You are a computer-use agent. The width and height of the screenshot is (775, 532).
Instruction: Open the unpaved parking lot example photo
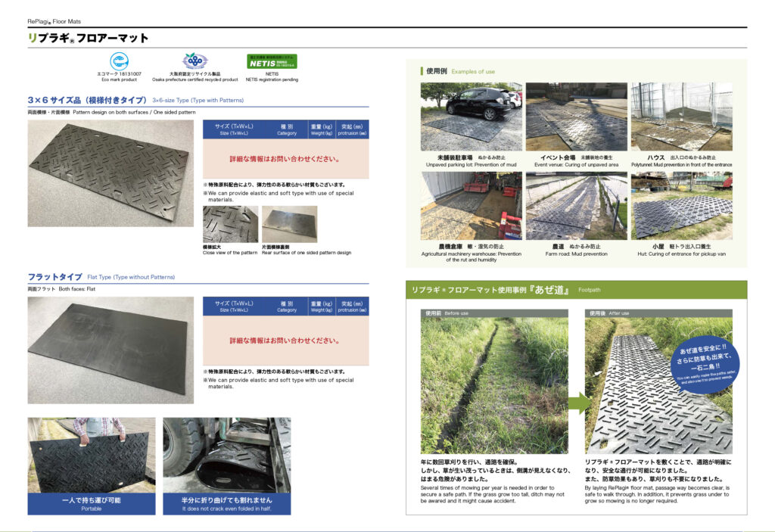pos(471,117)
